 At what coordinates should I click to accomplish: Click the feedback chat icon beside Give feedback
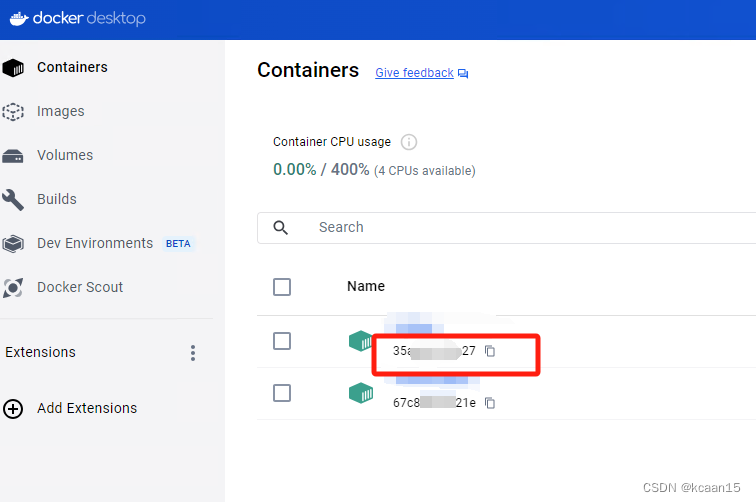click(463, 74)
